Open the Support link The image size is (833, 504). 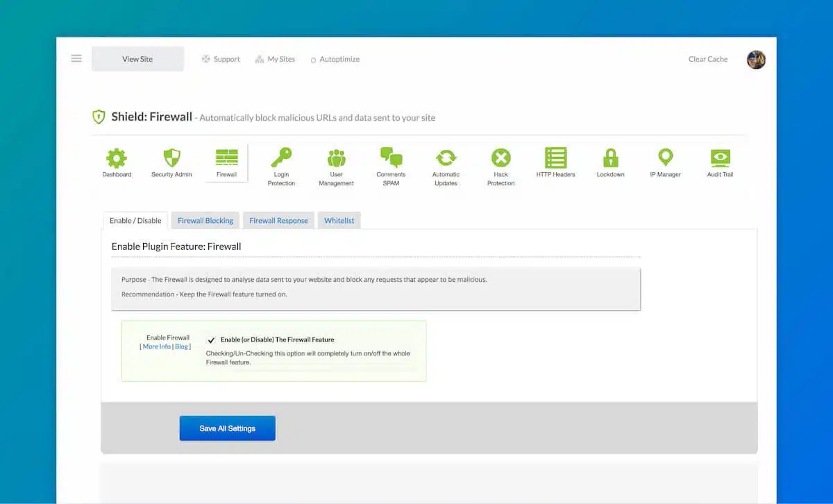click(221, 59)
